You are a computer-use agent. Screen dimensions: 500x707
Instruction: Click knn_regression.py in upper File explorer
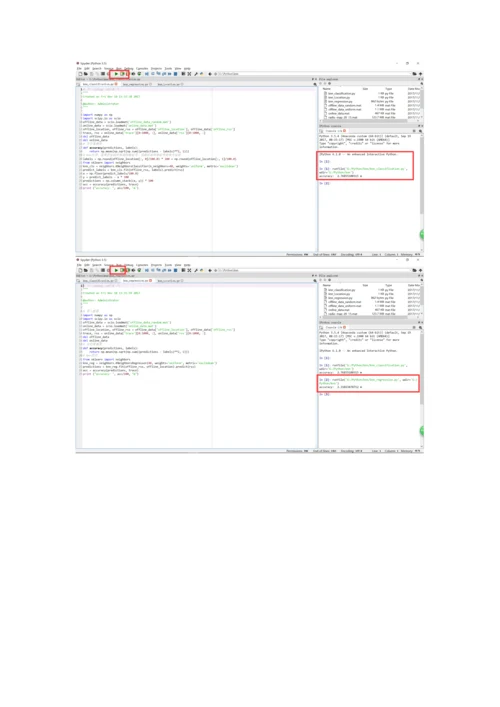pos(340,101)
